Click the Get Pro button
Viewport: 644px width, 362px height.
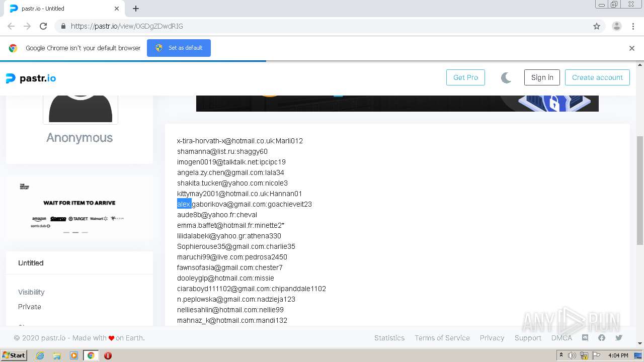tap(465, 77)
